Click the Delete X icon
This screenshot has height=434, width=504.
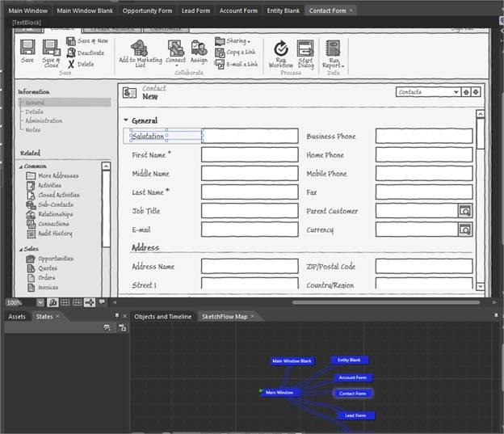pyautogui.click(x=71, y=64)
